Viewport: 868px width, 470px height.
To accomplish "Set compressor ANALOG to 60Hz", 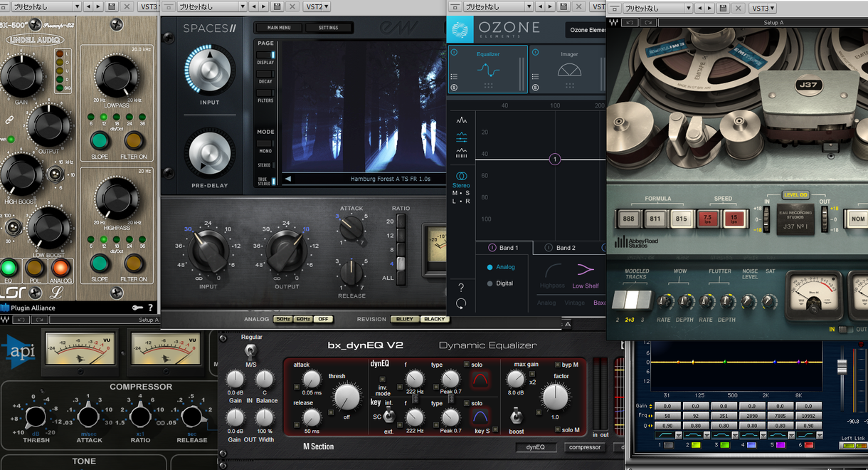I will pyautogui.click(x=303, y=319).
